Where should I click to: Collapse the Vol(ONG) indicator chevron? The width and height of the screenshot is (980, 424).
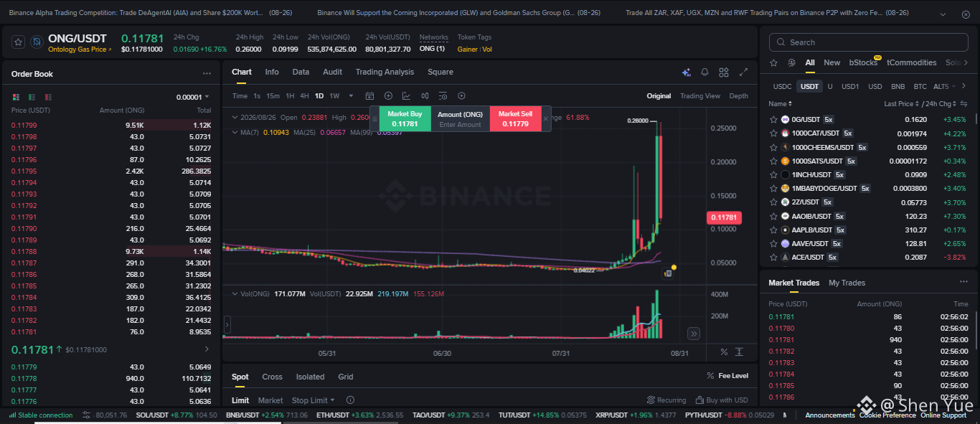pos(235,293)
